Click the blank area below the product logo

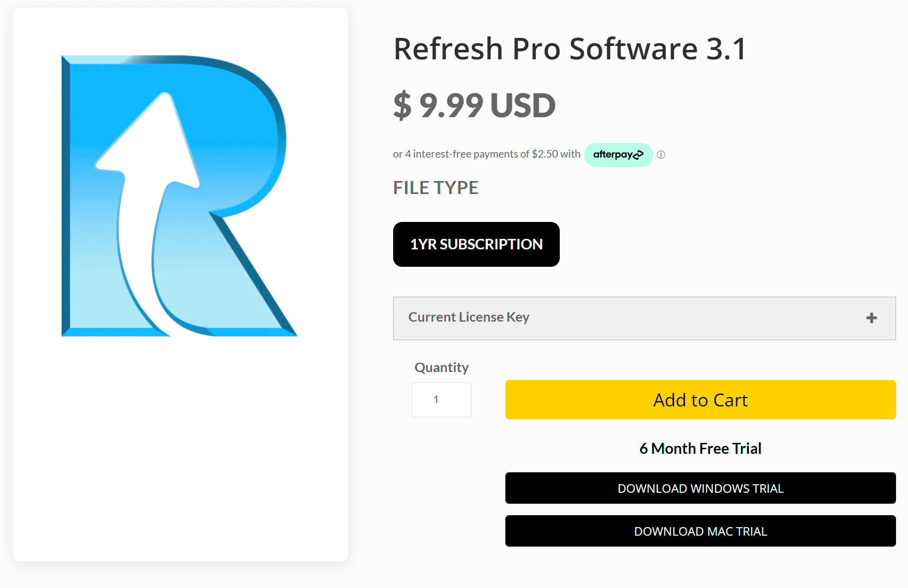pyautogui.click(x=180, y=449)
